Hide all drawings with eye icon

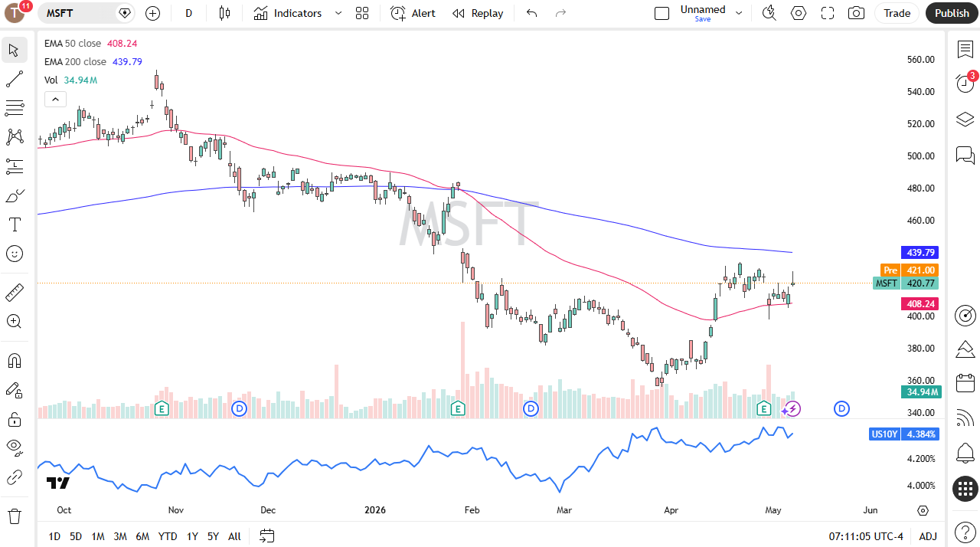tap(14, 448)
